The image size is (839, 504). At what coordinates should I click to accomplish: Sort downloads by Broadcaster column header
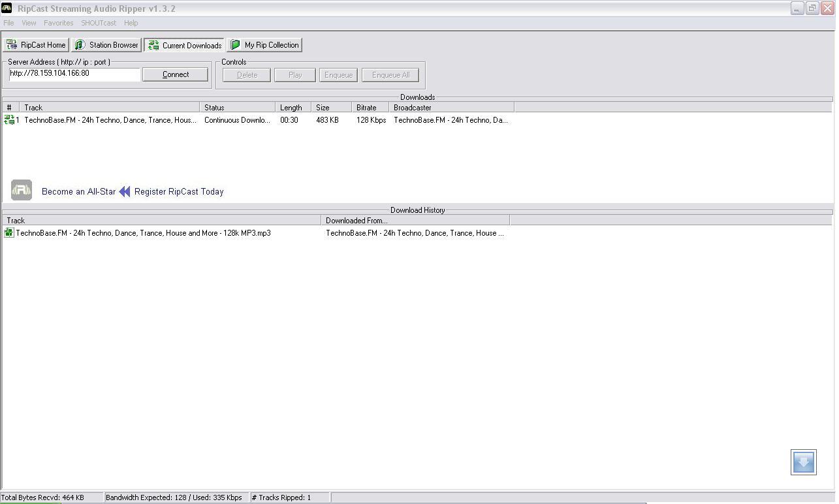pos(452,107)
